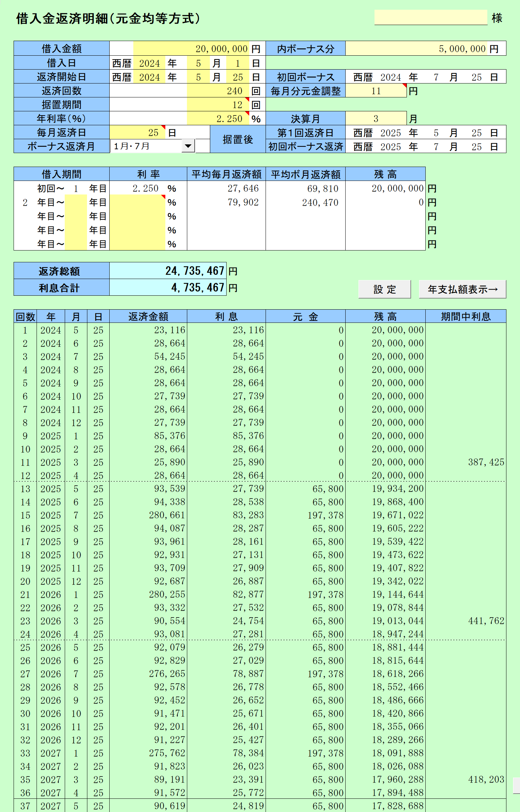The height and width of the screenshot is (812, 520).
Task: Click the 期間中利息 value 387,425
Action: click(x=486, y=462)
